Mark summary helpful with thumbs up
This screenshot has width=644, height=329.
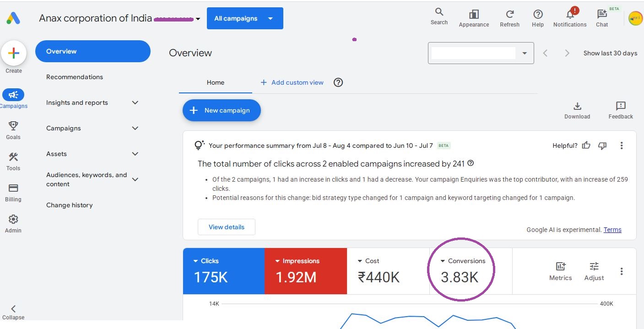point(586,146)
